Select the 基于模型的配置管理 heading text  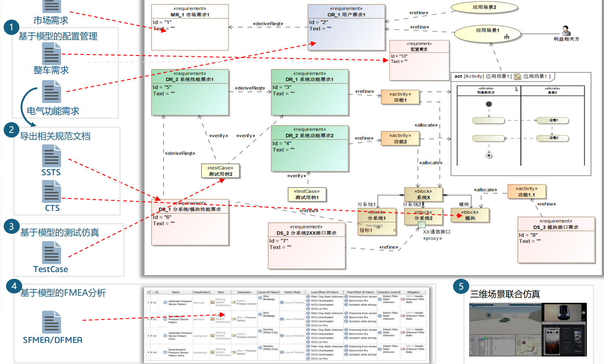(58, 36)
